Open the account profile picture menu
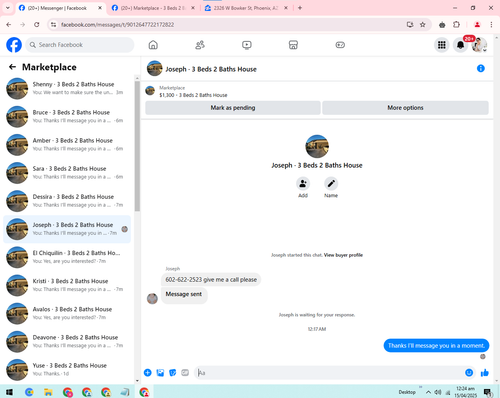The image size is (500, 398). 479,45
